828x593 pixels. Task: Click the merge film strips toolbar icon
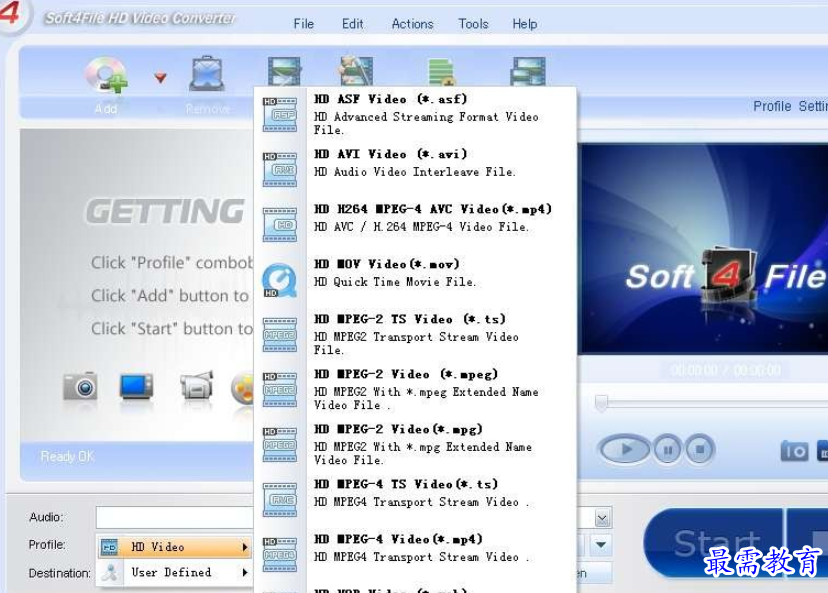[x=528, y=71]
